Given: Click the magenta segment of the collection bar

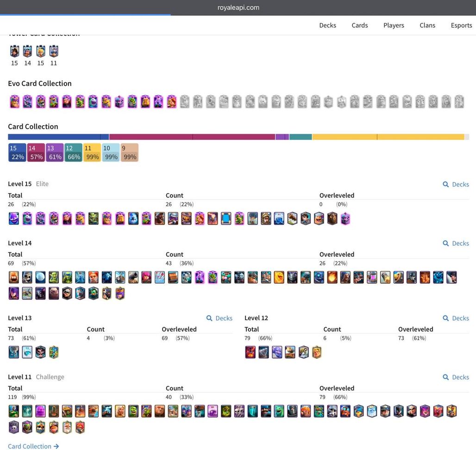Looking at the screenshot, I should click(192, 137).
